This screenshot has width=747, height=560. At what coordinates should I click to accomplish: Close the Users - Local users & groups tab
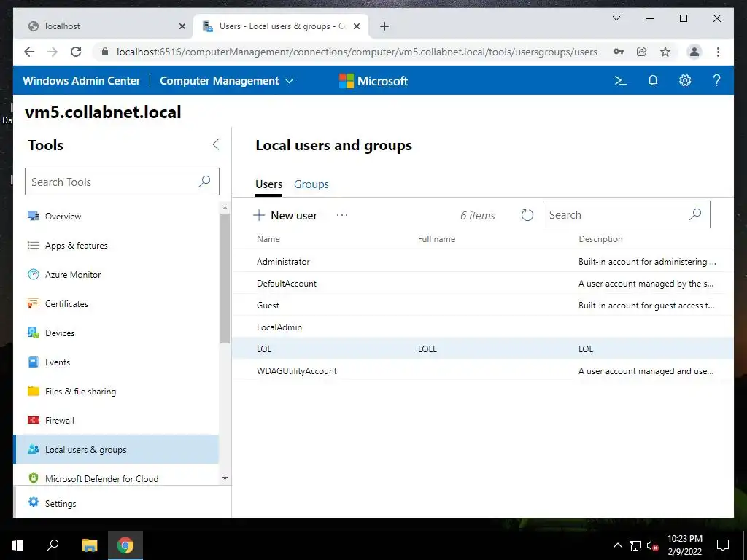click(357, 26)
